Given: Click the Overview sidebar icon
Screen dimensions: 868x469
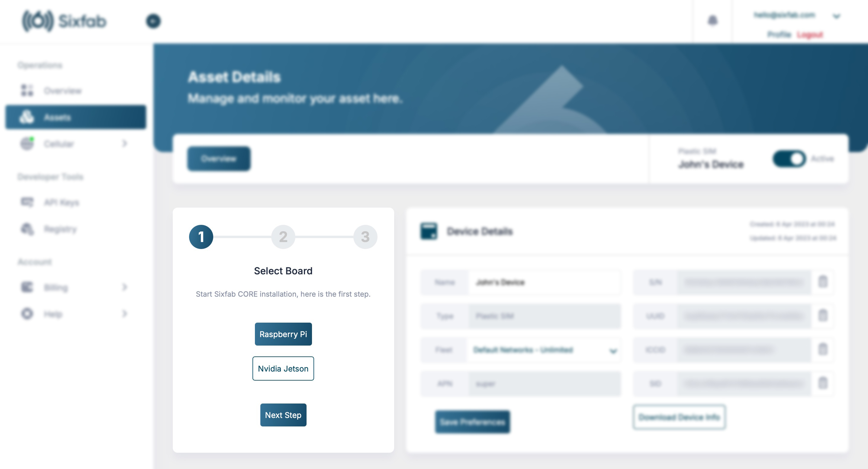Looking at the screenshot, I should pyautogui.click(x=27, y=90).
